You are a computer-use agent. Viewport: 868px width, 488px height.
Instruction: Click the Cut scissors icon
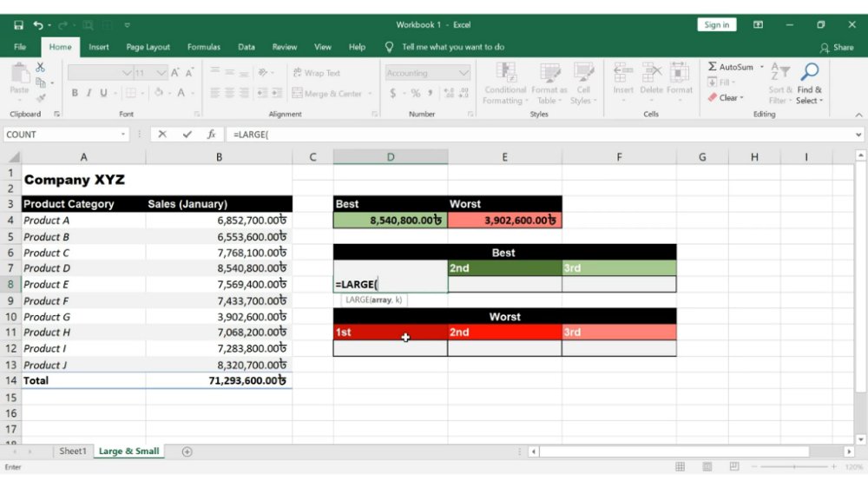click(40, 67)
